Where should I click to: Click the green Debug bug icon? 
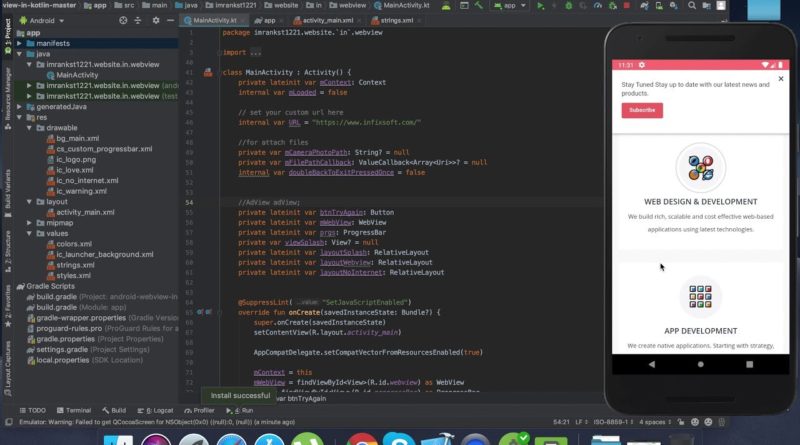pyautogui.click(x=568, y=6)
